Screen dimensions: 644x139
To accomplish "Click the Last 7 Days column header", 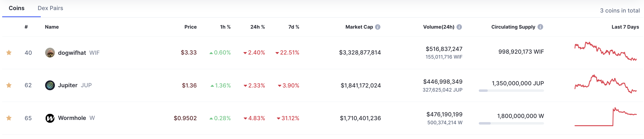I will (625, 27).
